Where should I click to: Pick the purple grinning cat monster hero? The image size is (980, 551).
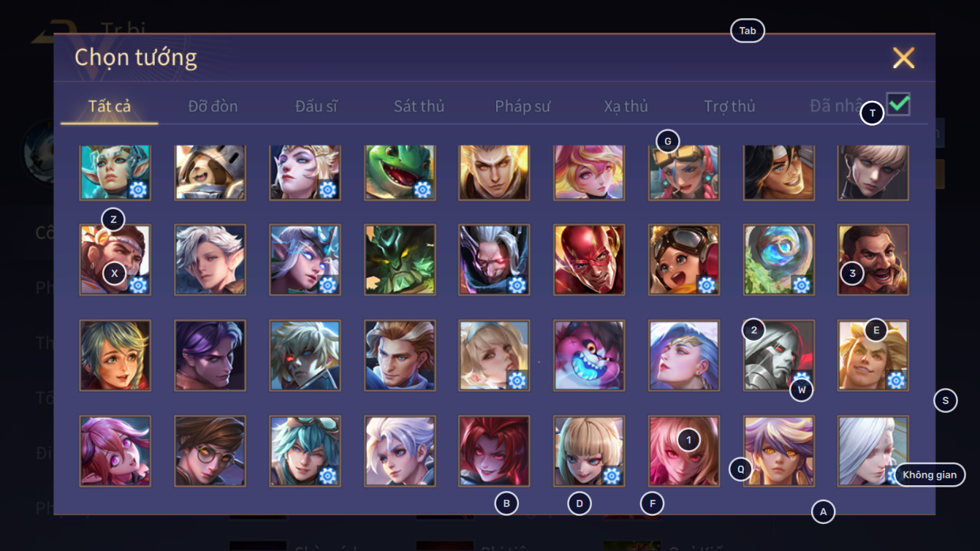pos(589,355)
